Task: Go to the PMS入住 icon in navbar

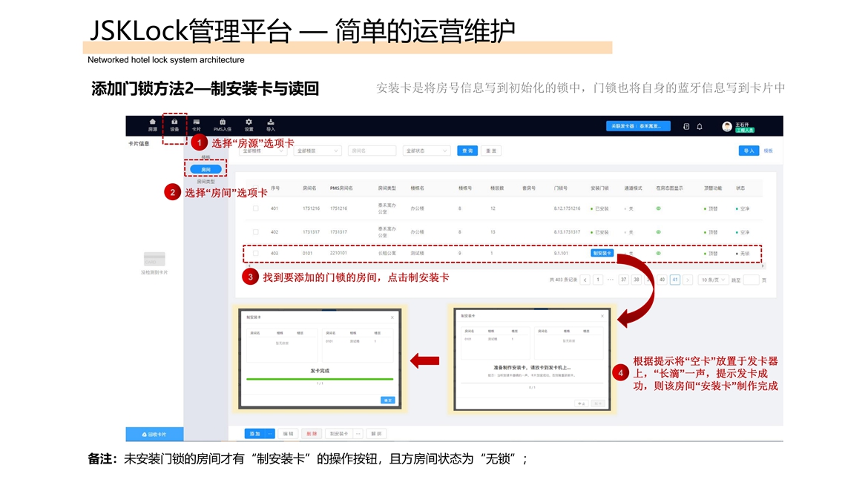Action: click(x=223, y=125)
